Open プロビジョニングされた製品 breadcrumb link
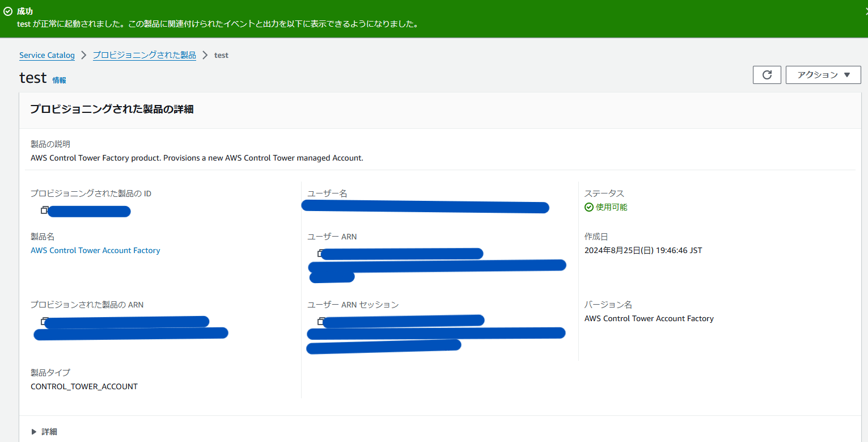This screenshot has width=868, height=442. coord(145,55)
